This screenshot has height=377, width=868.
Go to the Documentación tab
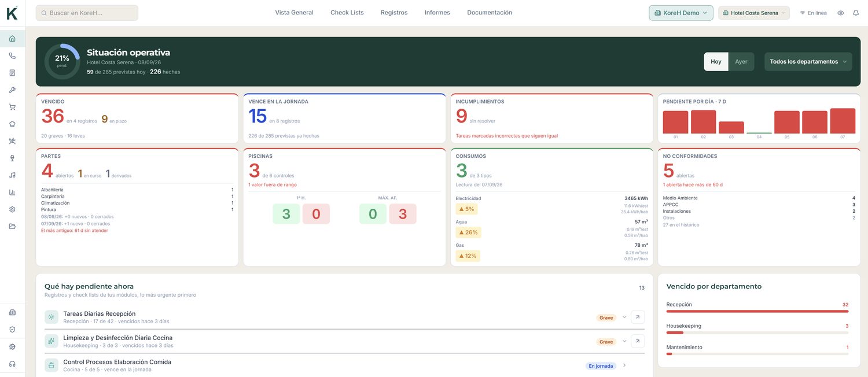point(490,13)
